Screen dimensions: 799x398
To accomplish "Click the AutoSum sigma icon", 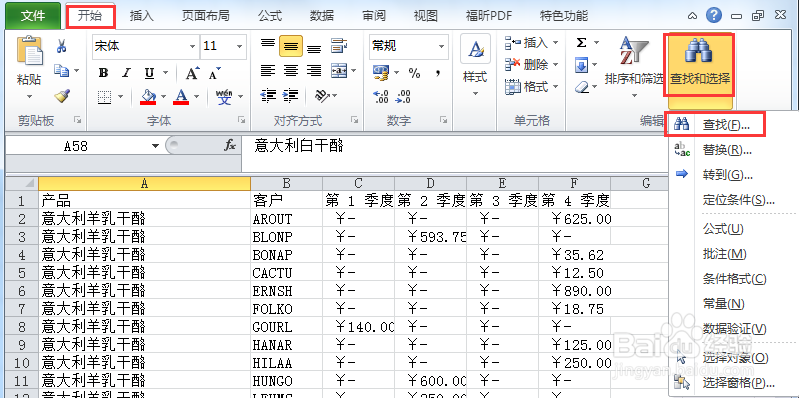I will click(581, 43).
